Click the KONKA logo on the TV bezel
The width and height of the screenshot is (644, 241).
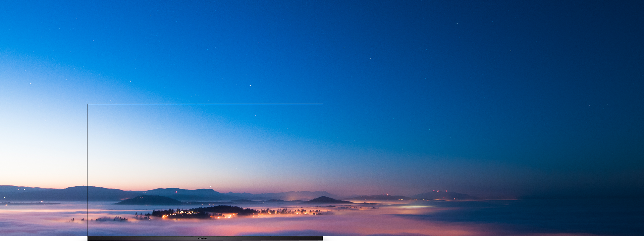point(202,238)
